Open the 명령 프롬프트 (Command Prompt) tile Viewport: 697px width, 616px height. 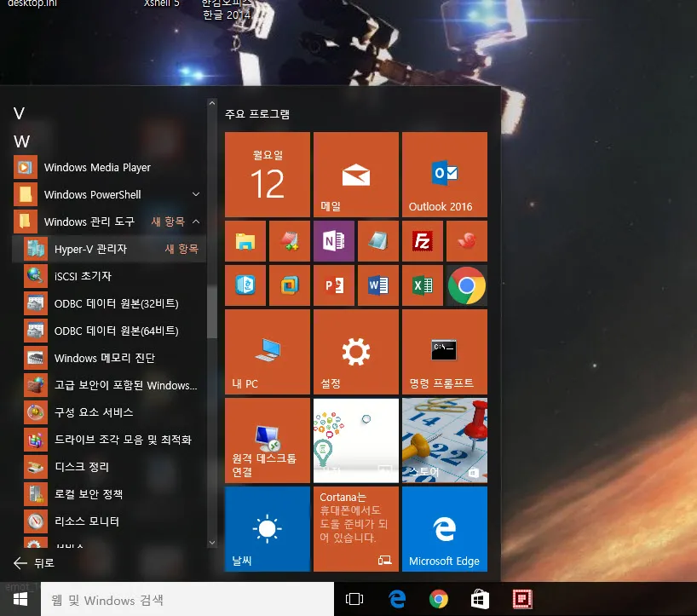tap(444, 351)
